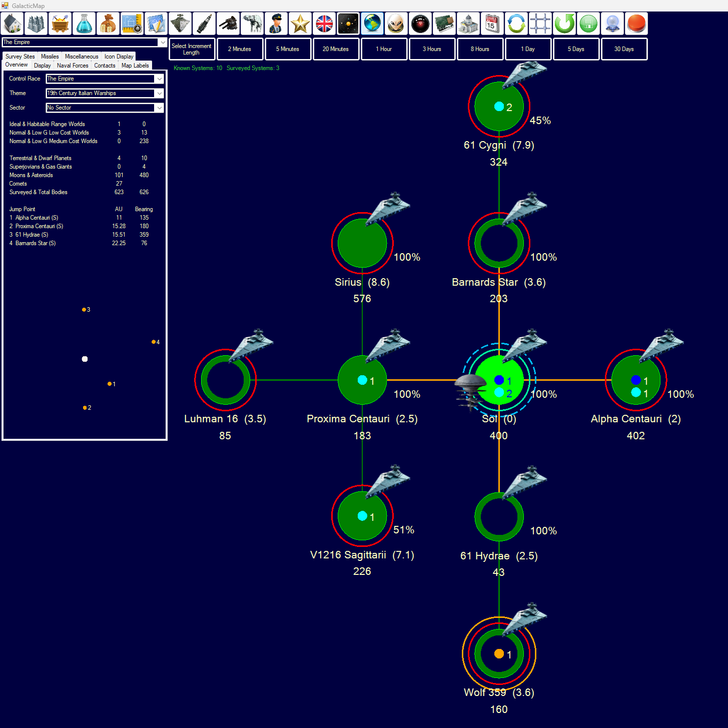Screen dimensions: 728x728
Task: Advance time by 1 Hour
Action: 384,49
